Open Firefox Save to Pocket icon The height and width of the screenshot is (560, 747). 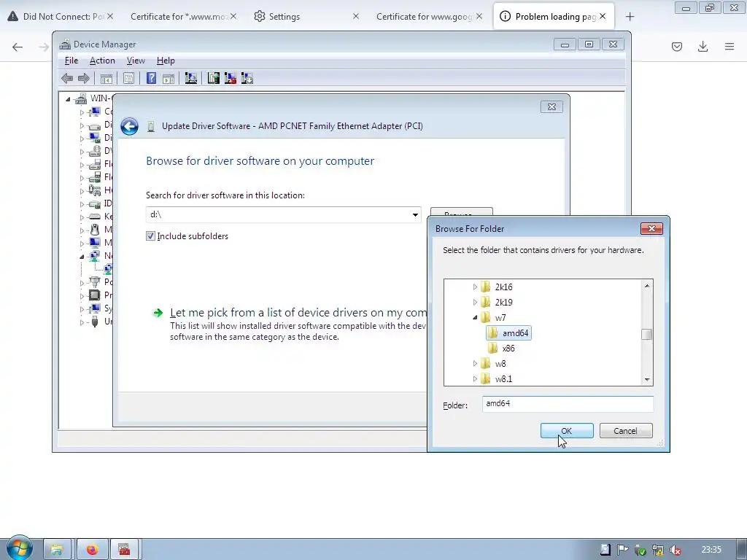coord(677,47)
